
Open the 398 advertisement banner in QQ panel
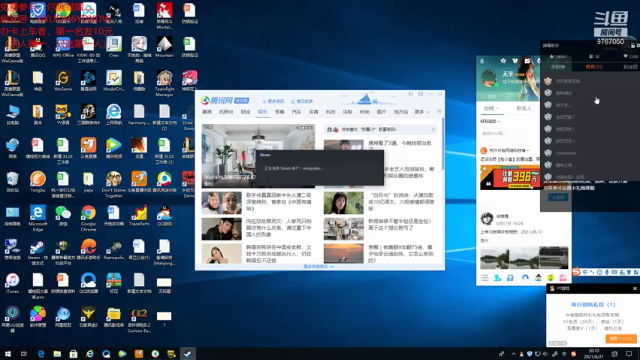click(x=509, y=178)
